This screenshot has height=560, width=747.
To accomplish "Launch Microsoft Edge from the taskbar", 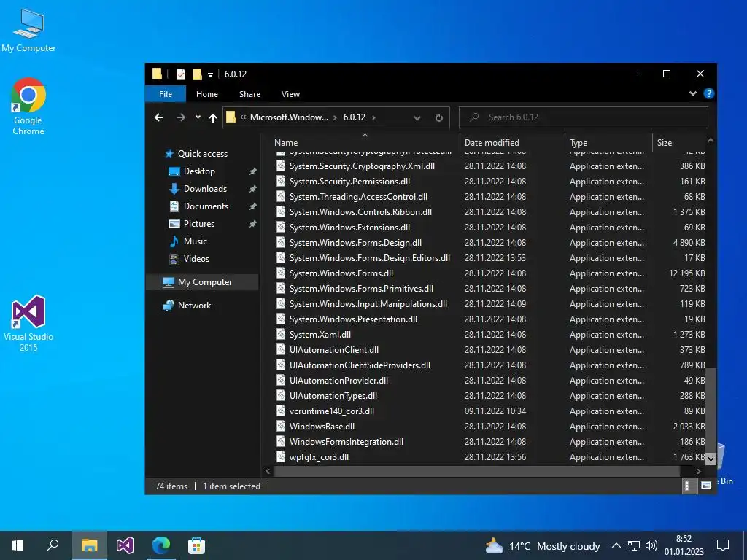I will click(161, 545).
